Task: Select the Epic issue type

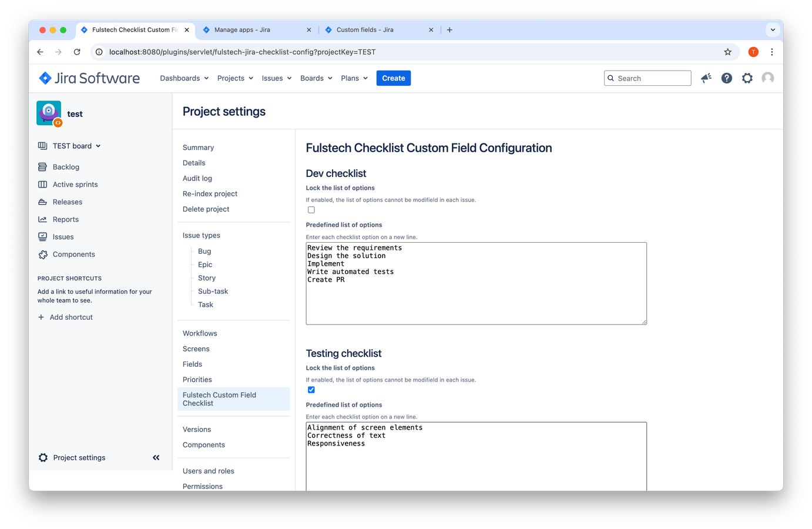Action: coord(205,264)
